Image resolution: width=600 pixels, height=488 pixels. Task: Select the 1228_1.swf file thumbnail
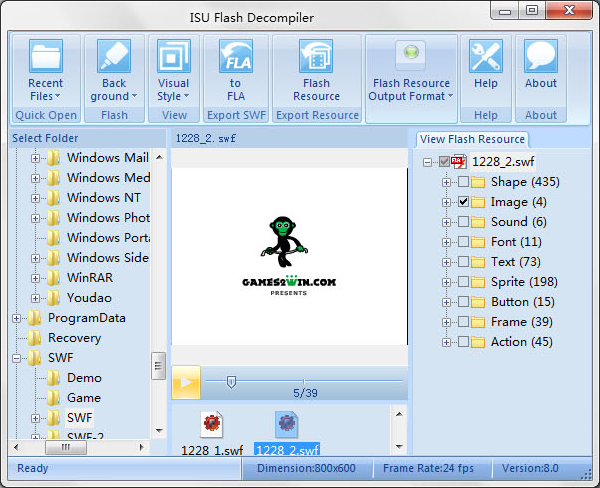pyautogui.click(x=211, y=425)
